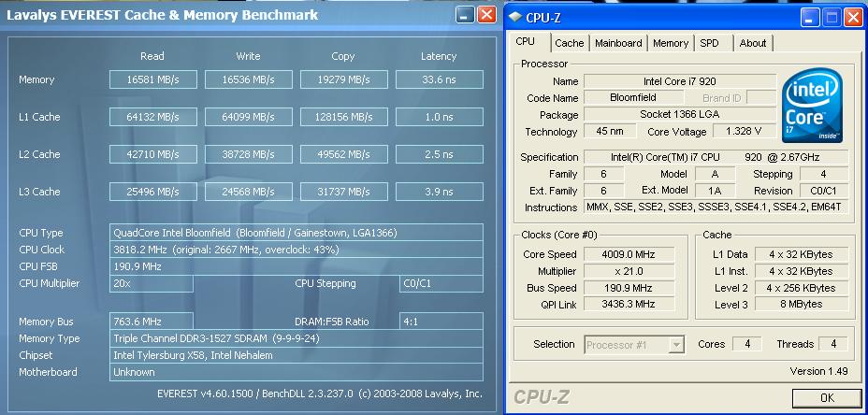This screenshot has width=868, height=415.
Task: Click the Triple Channel DDR3-1527 SDRAM field
Action: click(x=297, y=338)
